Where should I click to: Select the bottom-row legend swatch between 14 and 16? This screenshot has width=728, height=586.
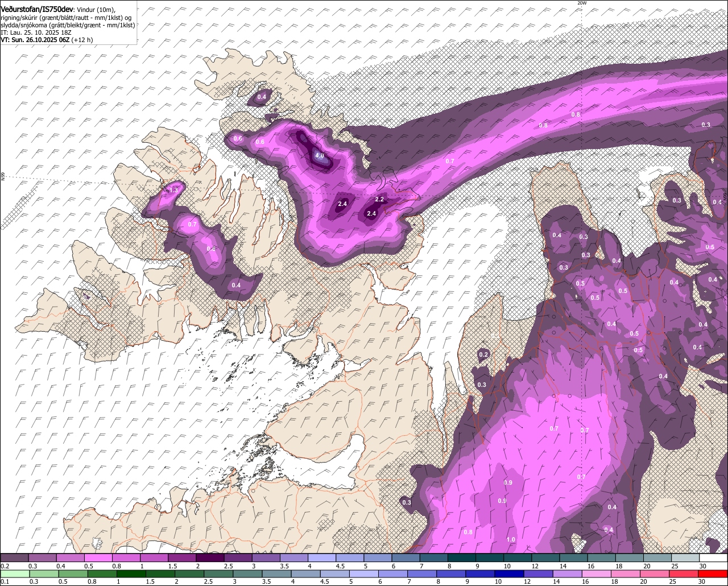[x=567, y=573]
